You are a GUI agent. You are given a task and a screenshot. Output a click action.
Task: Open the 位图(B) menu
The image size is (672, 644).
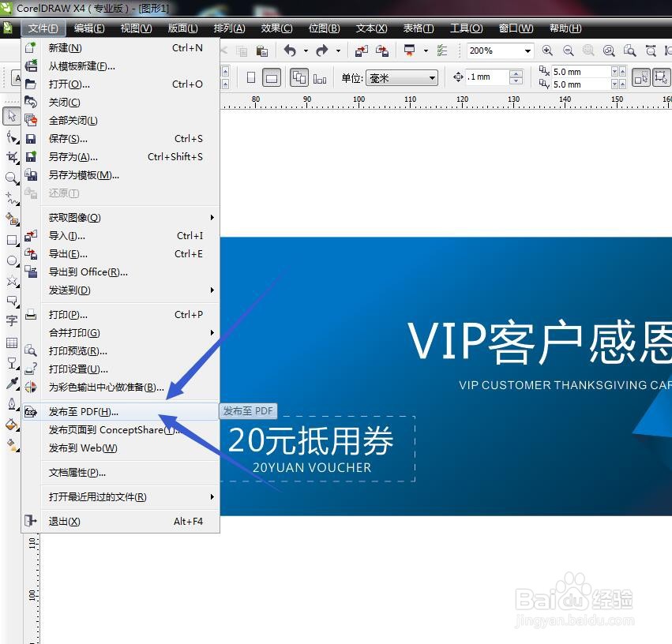[x=324, y=28]
